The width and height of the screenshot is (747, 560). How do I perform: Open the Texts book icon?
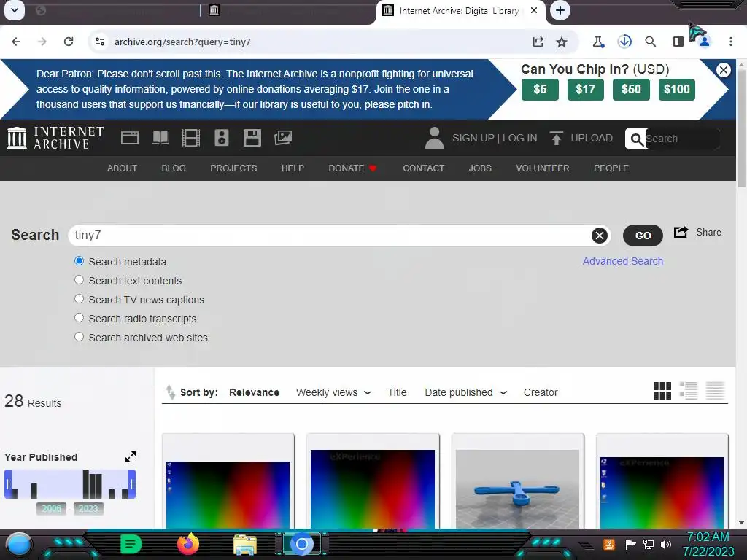pos(160,138)
